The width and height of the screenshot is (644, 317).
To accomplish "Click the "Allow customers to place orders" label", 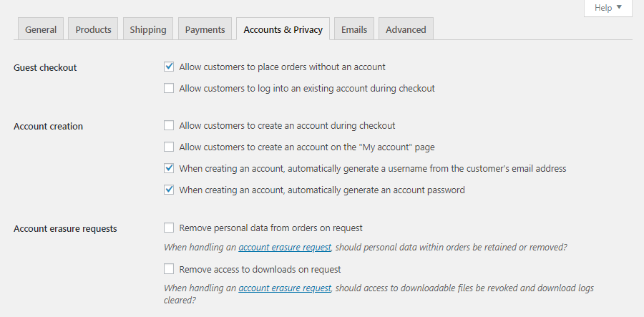I will pos(282,67).
